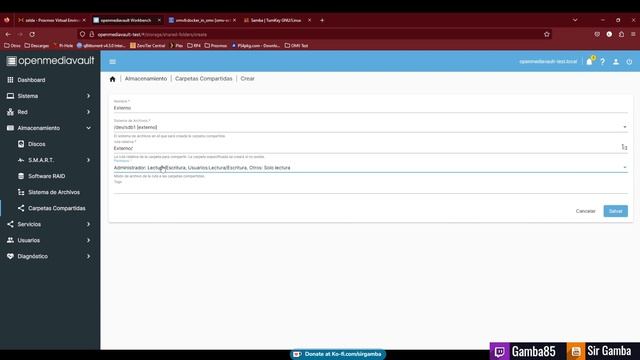
Task: Bookmark this page with star icon
Action: pyautogui.click(x=547, y=34)
